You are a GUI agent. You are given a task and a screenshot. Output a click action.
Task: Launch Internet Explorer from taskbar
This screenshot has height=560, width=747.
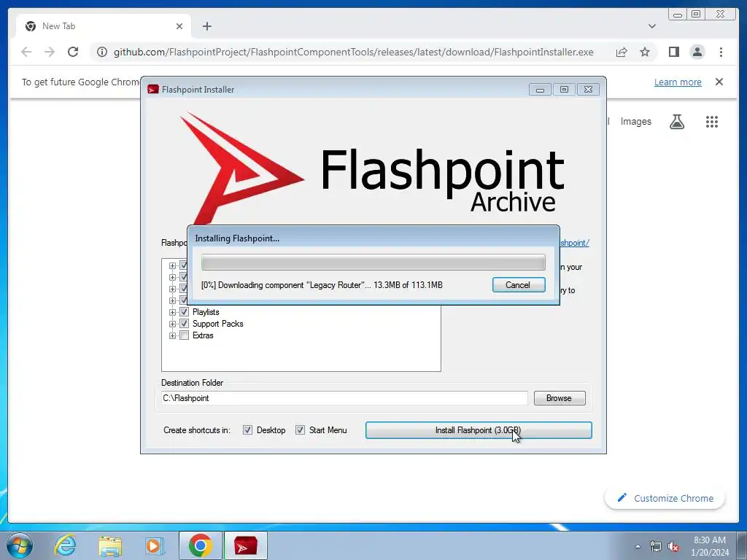click(x=65, y=545)
